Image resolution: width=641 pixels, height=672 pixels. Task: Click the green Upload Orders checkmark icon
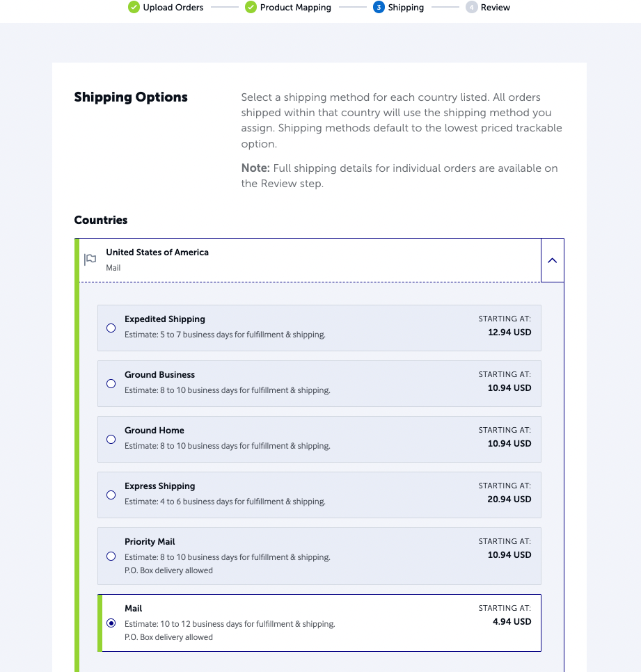132,7
